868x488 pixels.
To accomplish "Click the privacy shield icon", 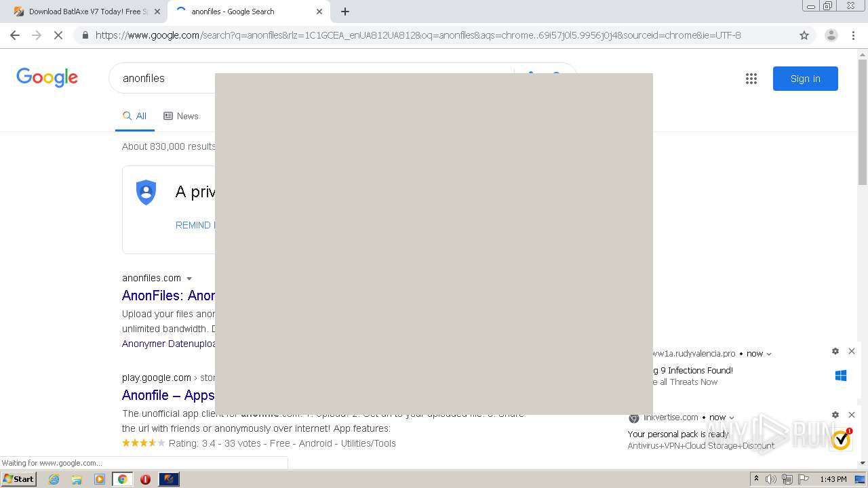I will 146,192.
